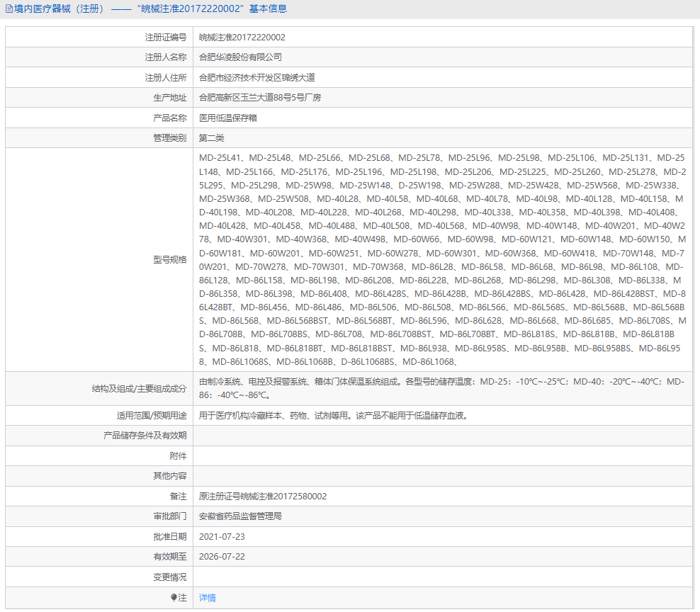Viewport: 700px width, 612px height.
Task: Click the 变更情况 label
Action: click(169, 577)
